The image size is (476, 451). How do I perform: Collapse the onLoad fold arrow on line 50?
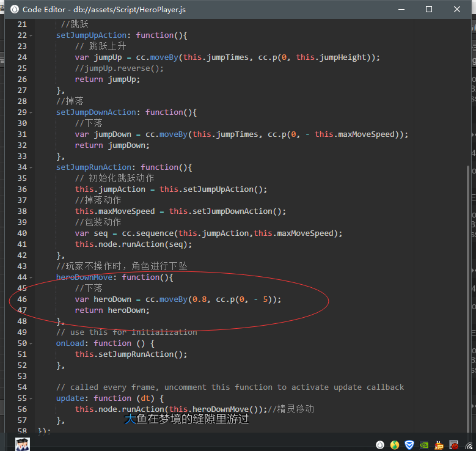pos(31,344)
